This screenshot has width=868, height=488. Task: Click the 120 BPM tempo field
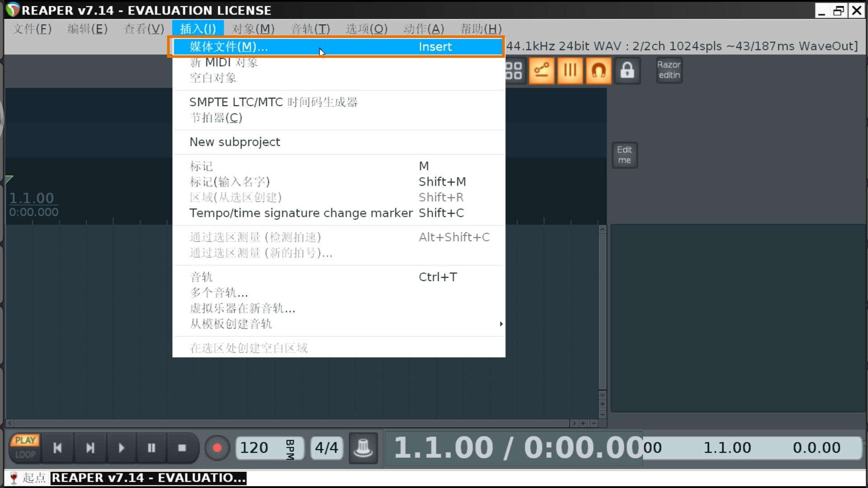(x=270, y=448)
